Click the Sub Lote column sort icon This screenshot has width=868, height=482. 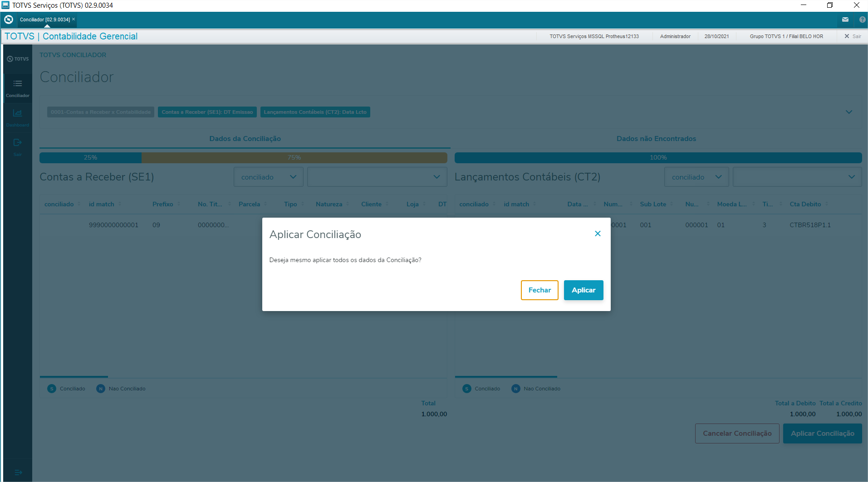click(x=672, y=204)
